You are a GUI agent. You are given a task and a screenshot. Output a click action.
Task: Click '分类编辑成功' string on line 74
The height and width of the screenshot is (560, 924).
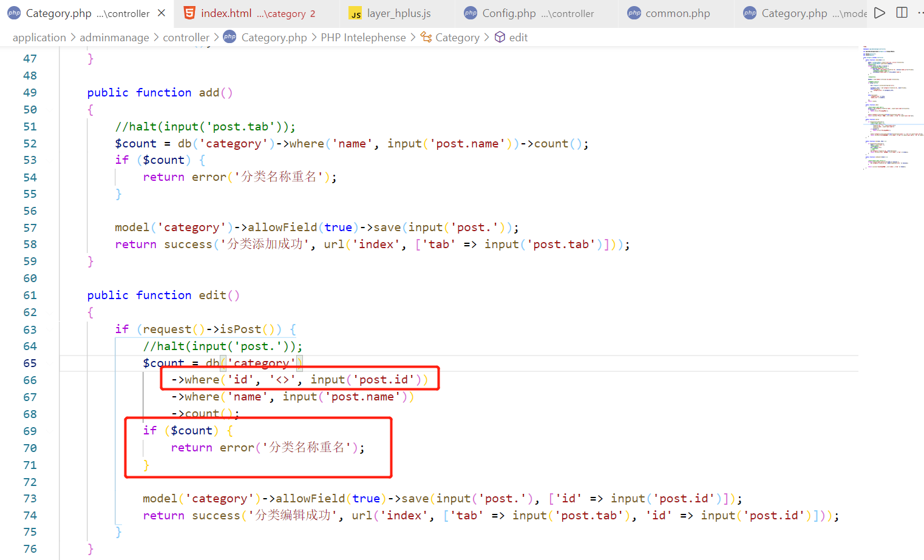coord(293,516)
